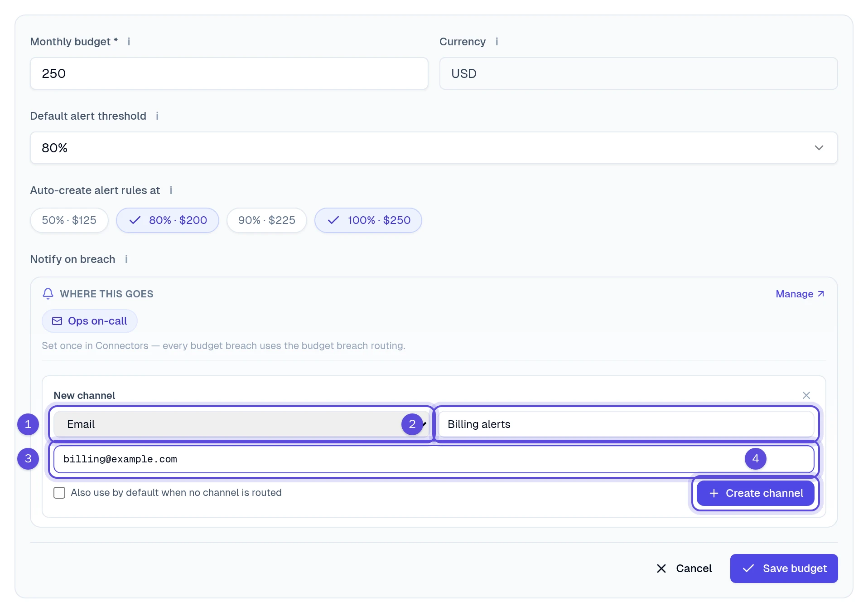The image size is (868, 612).
Task: Deselect the 100% · $250 alert chip
Action: [x=368, y=220]
